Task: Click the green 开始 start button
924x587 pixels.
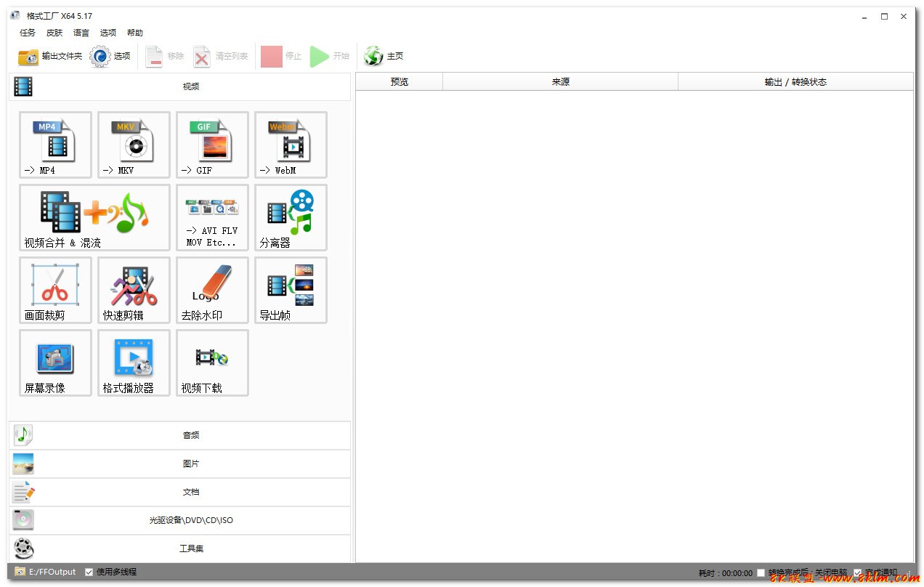Action: click(330, 56)
